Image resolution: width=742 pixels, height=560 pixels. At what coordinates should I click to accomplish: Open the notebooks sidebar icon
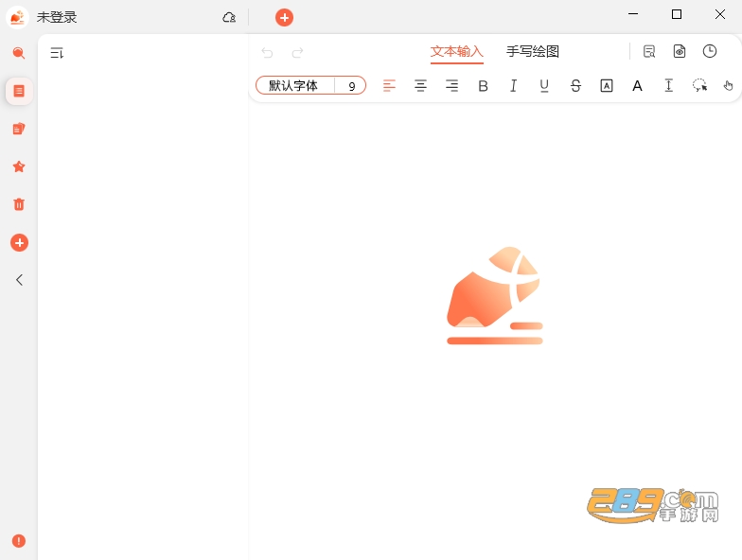pyautogui.click(x=19, y=129)
